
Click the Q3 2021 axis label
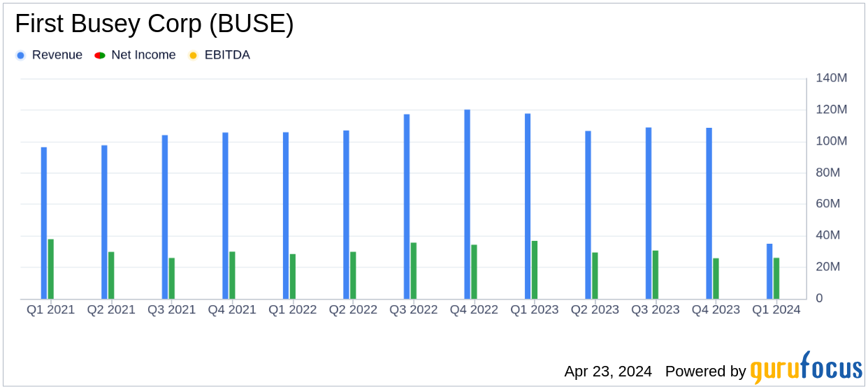[x=171, y=309]
